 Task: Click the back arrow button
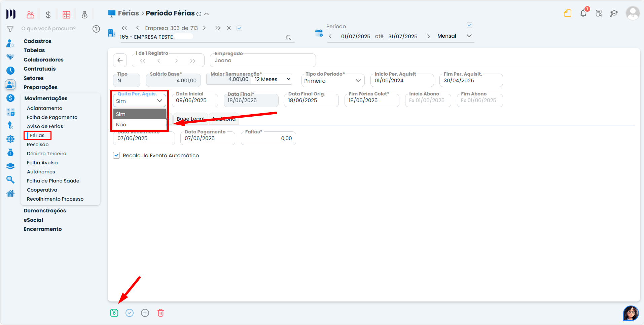[120, 60]
